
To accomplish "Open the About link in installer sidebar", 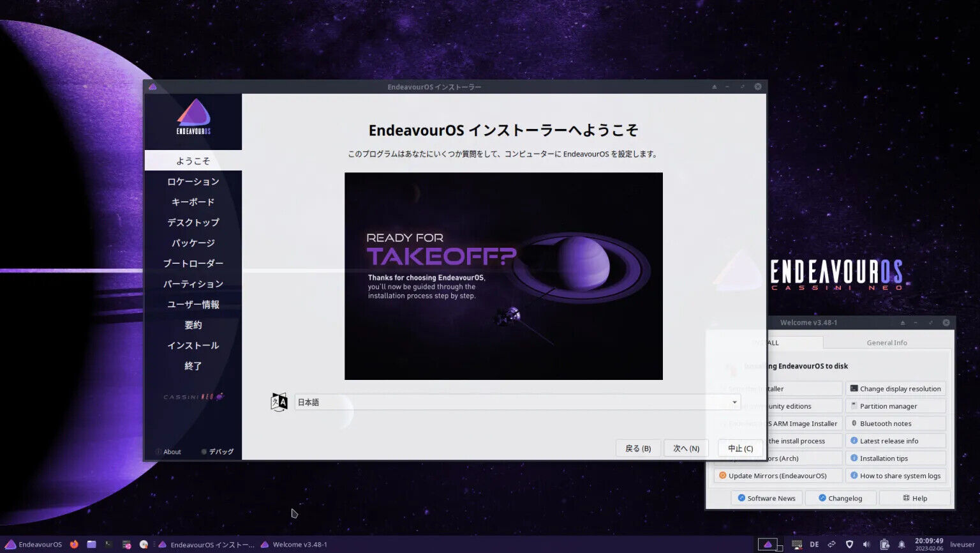I will 168,451.
